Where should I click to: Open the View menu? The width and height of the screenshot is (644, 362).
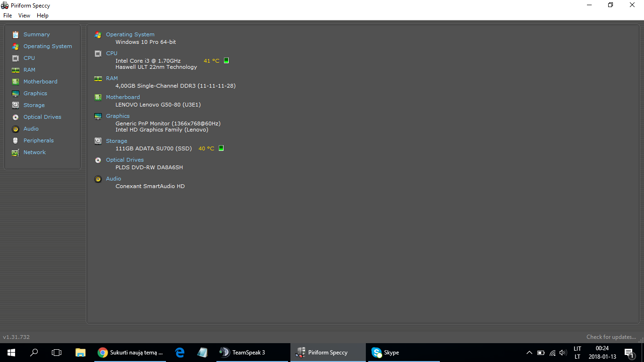pos(24,16)
